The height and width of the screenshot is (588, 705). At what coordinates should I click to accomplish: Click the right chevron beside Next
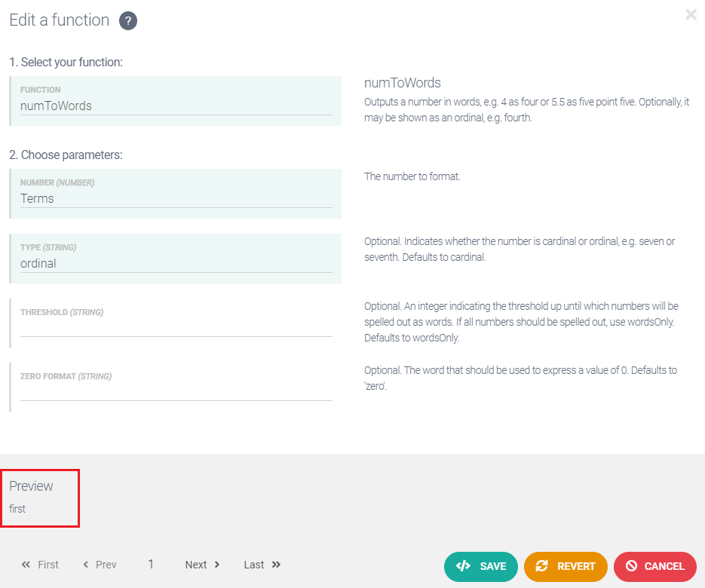(217, 565)
